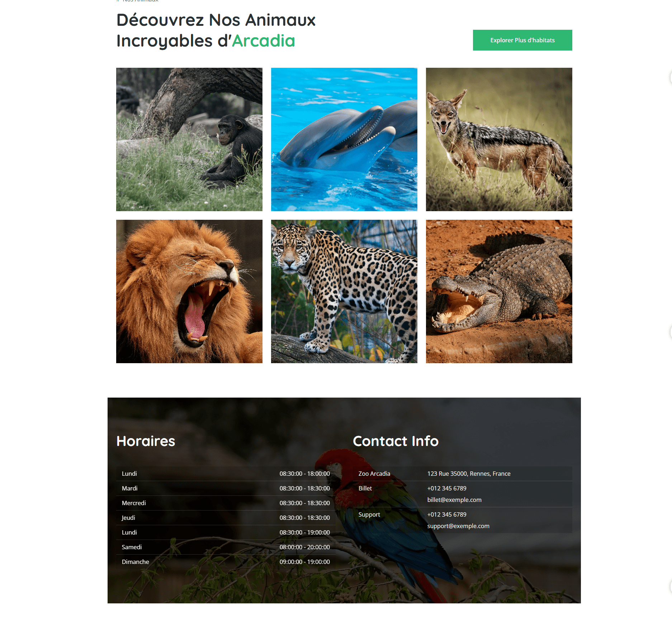The image size is (672, 617).
Task: Click the Contact Info section heading
Action: (396, 441)
